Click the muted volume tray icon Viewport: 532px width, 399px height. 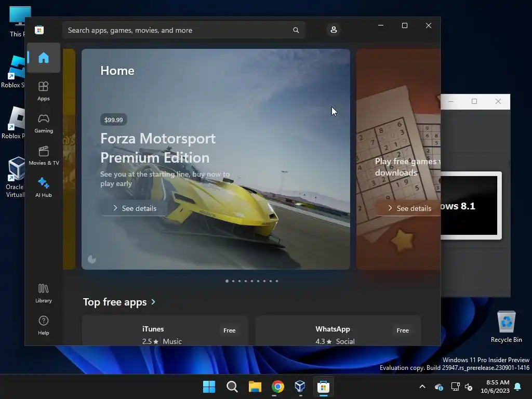pyautogui.click(x=469, y=387)
